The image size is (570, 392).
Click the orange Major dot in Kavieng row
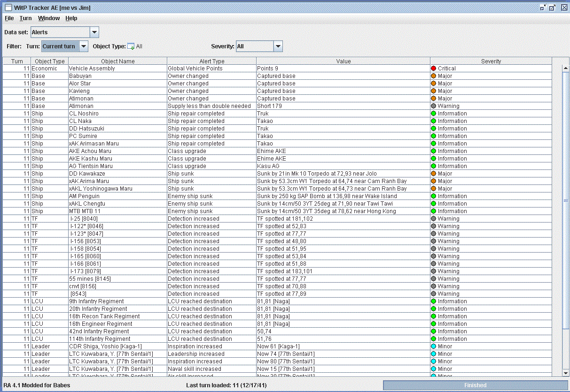click(x=434, y=91)
